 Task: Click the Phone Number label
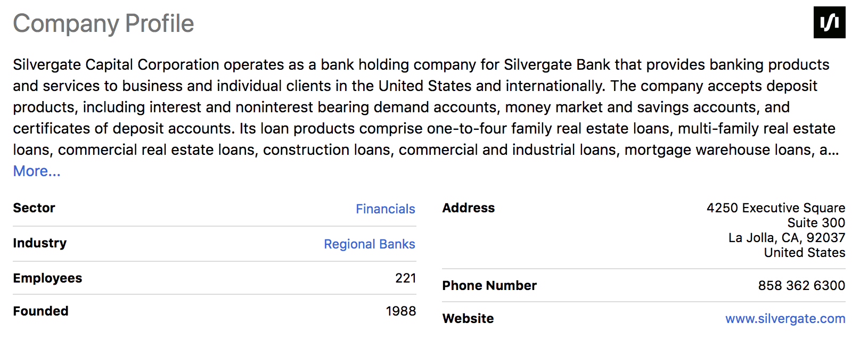tap(489, 286)
